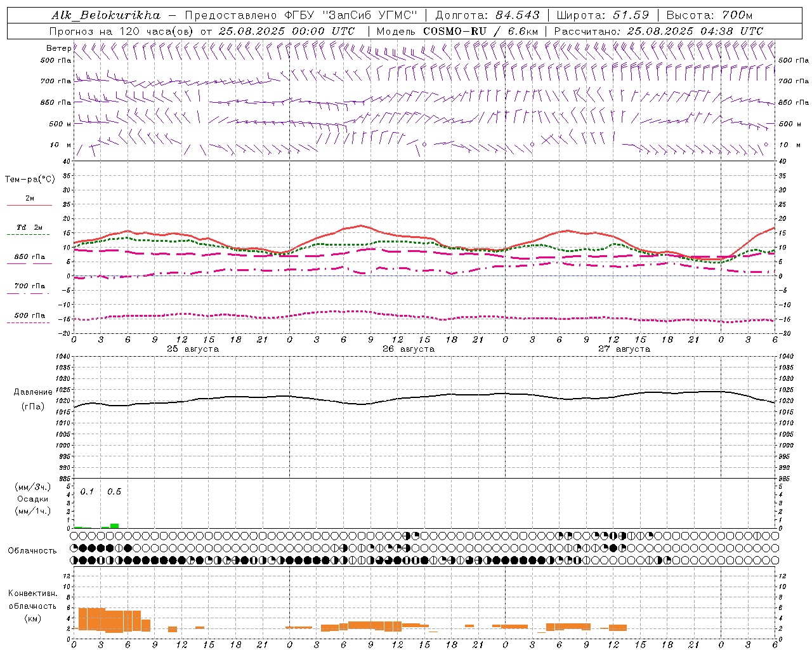Select '850 гПа' entry in the temperature legend

tap(30, 257)
